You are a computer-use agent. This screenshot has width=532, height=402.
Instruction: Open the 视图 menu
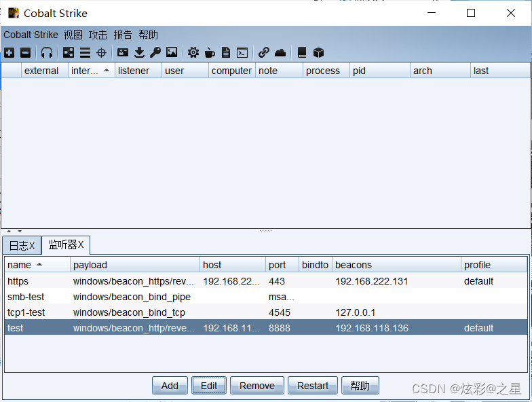click(73, 35)
